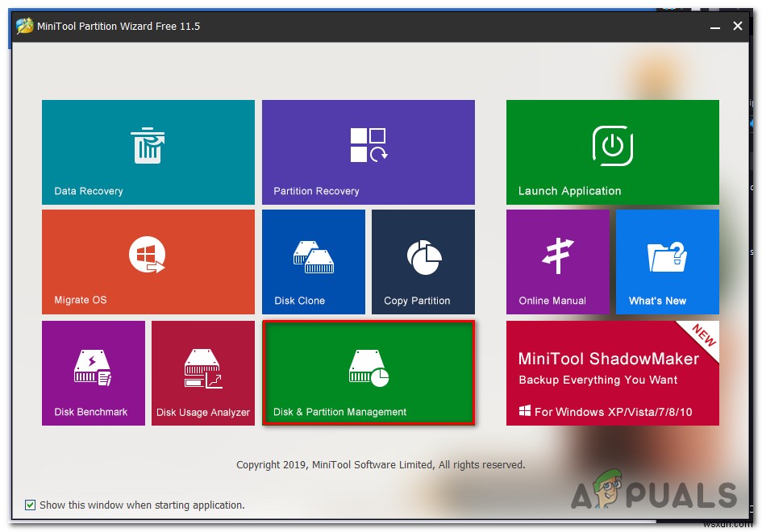The width and height of the screenshot is (762, 532).
Task: Open Disk Benchmark
Action: (x=94, y=372)
